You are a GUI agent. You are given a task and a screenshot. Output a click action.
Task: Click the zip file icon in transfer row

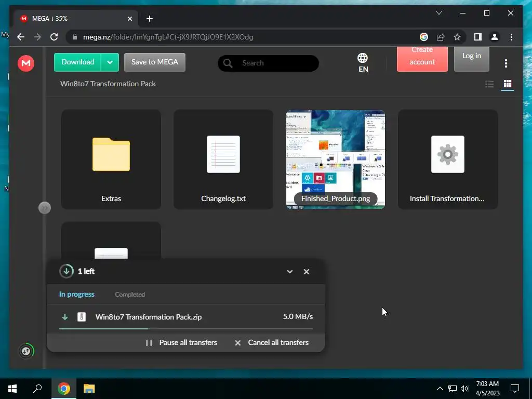(82, 317)
